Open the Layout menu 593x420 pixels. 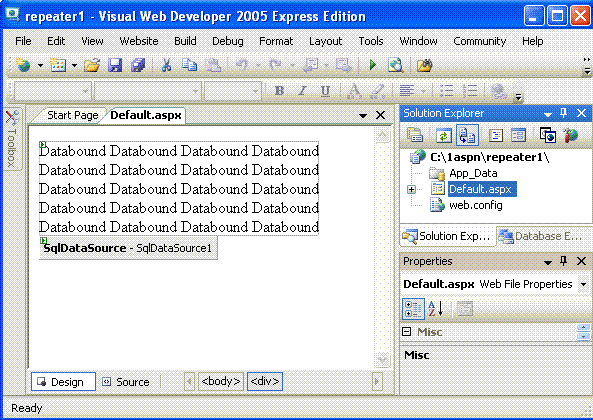pos(325,41)
